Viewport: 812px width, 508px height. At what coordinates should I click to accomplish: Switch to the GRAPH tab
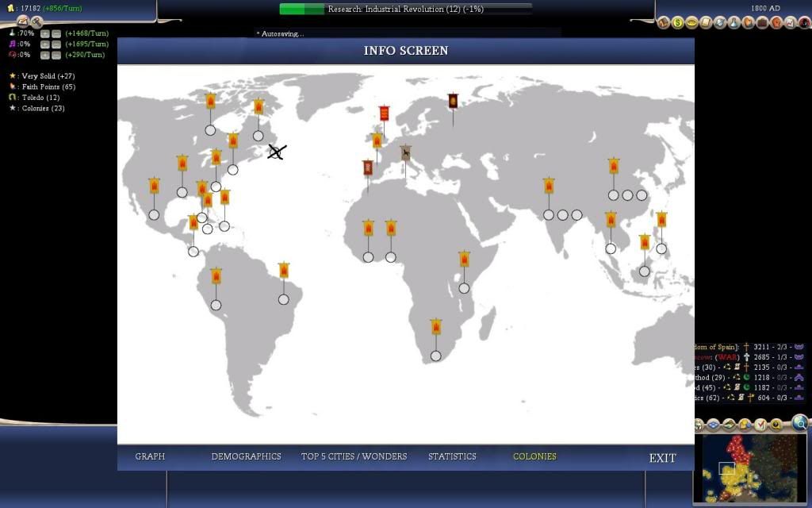pos(150,456)
